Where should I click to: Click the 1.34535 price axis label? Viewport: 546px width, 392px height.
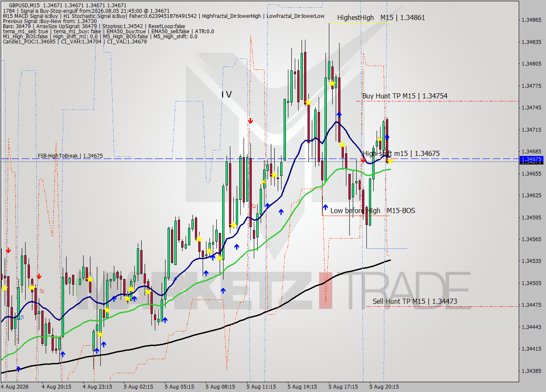click(x=531, y=261)
